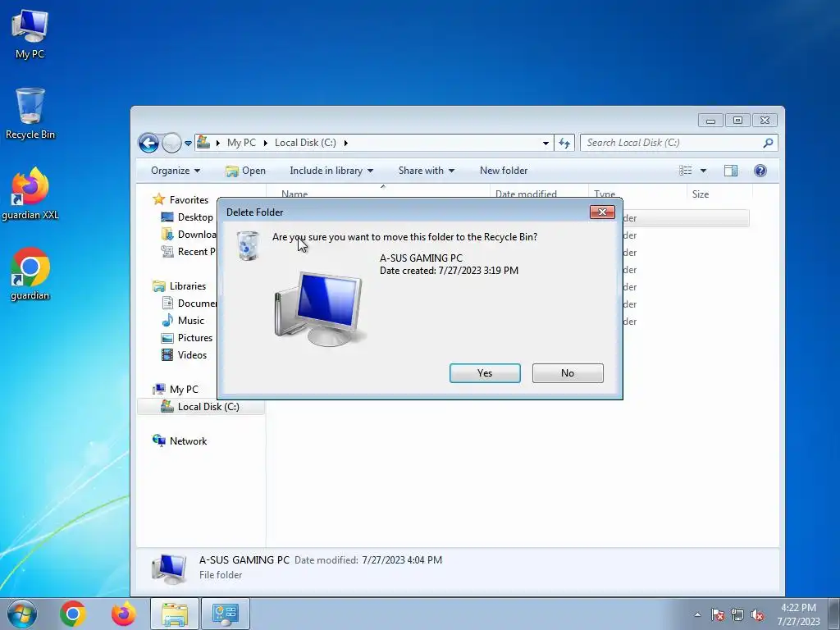
Task: Open the Organize menu
Action: pos(176,171)
